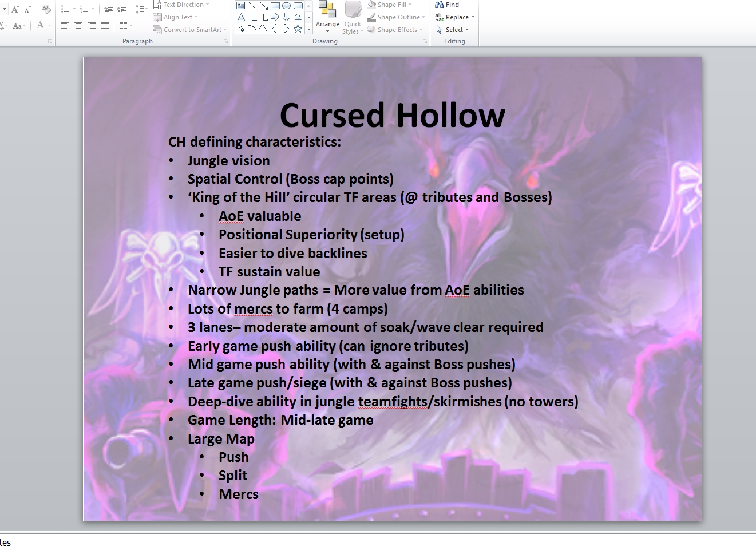Viewport: 756px width, 550px height.
Task: Click the 'Large Map' bullet text
Action: pos(221,439)
